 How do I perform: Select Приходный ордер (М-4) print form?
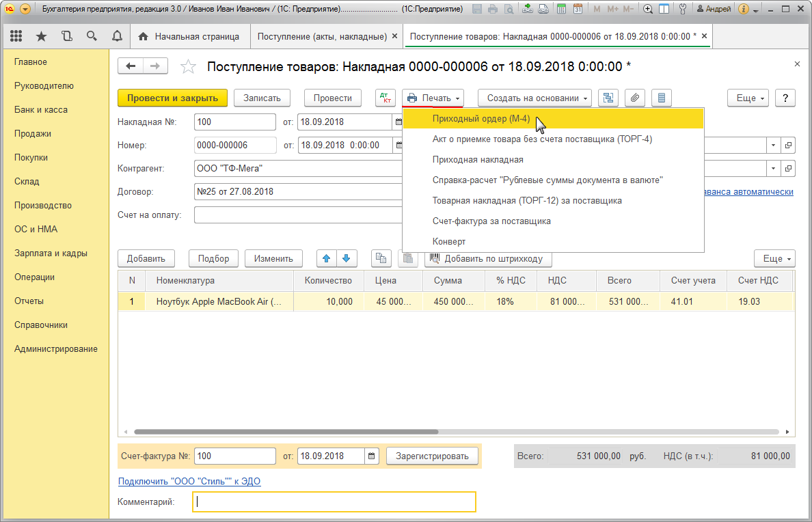(x=481, y=118)
